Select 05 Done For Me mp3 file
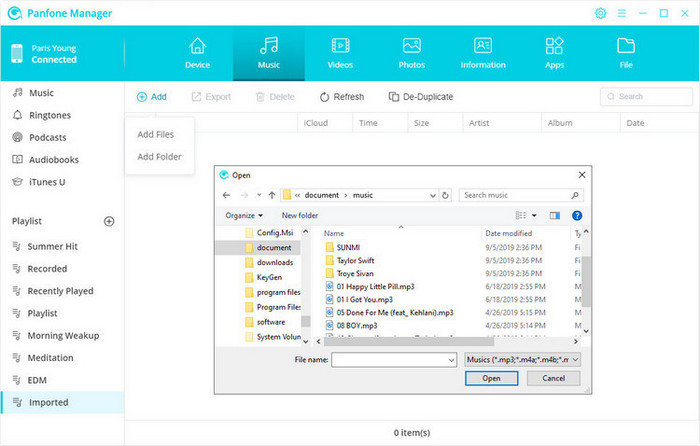 pos(390,313)
